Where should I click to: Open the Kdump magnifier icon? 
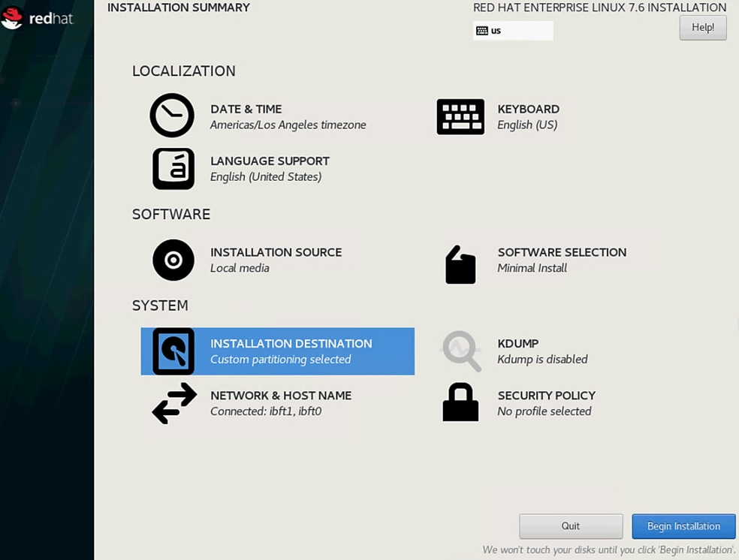[461, 351]
